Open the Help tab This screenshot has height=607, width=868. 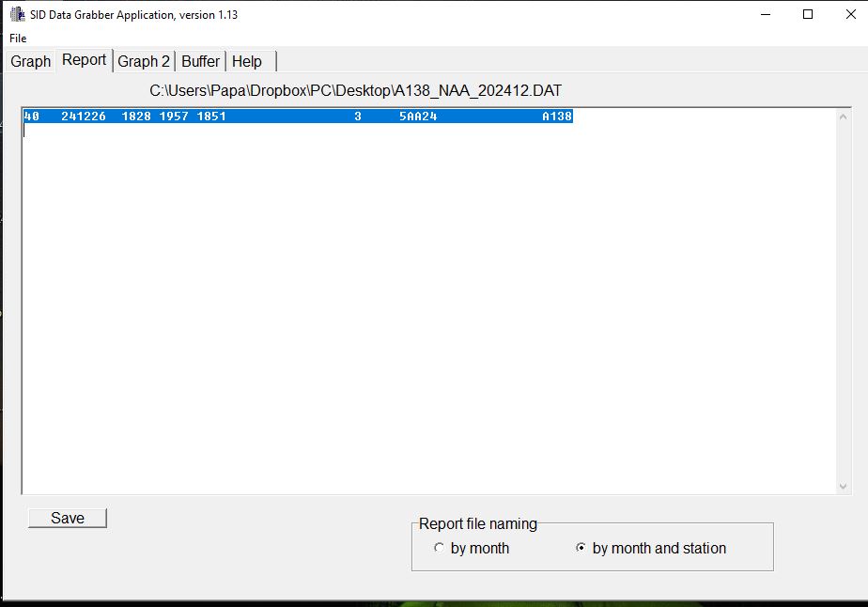coord(247,61)
